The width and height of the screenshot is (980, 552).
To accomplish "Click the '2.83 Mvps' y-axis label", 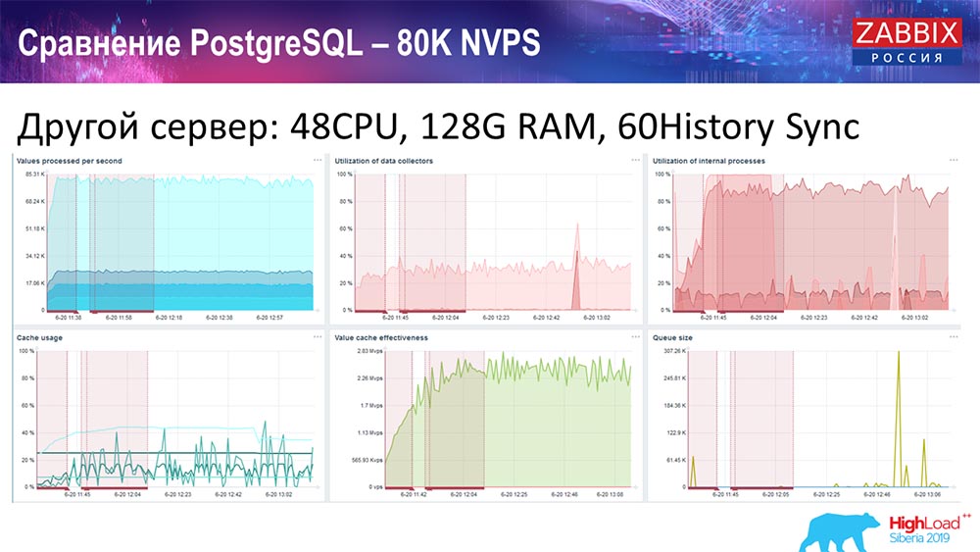I will [x=369, y=351].
